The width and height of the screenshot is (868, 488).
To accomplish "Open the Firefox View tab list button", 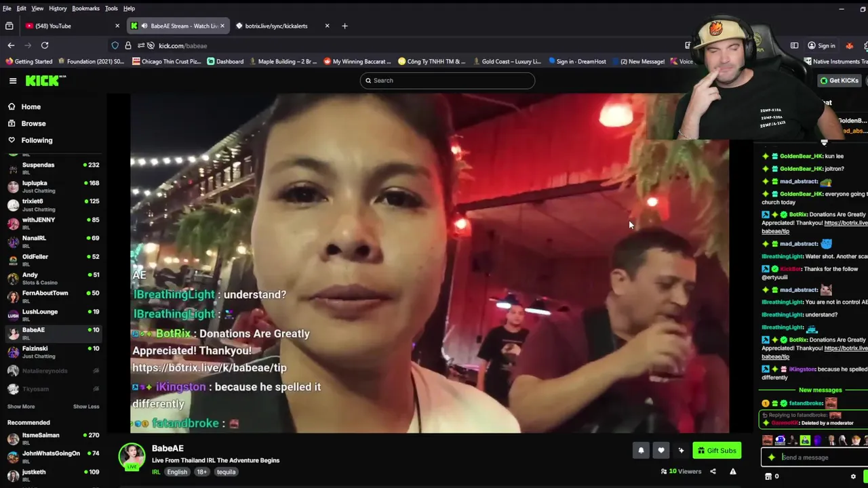I will (x=9, y=26).
